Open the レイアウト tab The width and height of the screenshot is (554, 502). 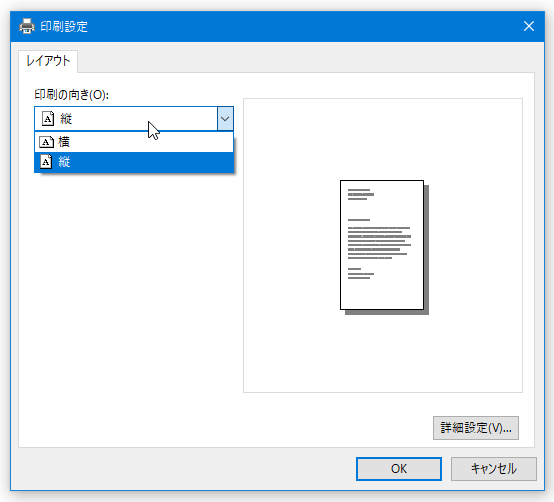pos(48,61)
